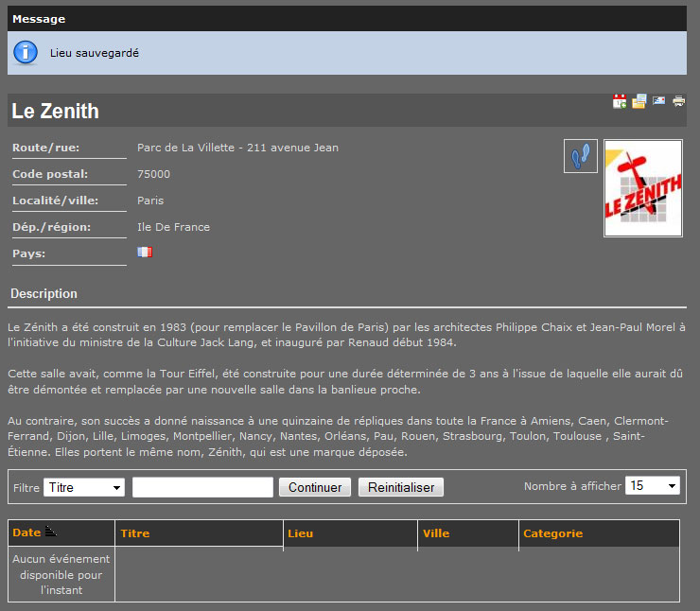The height and width of the screenshot is (611, 700).
Task: Click the address 'Parc de La Villette' text
Action: coord(237,148)
